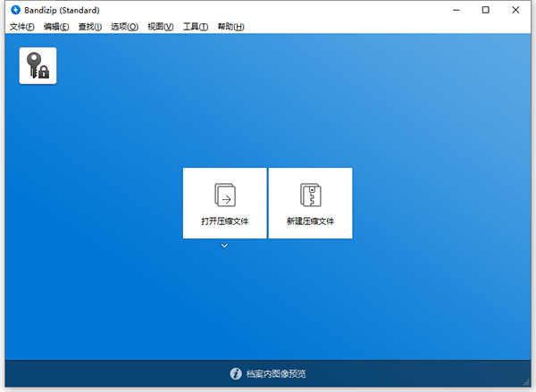Open the 工具(T) menu
The height and width of the screenshot is (392, 536).
point(196,27)
